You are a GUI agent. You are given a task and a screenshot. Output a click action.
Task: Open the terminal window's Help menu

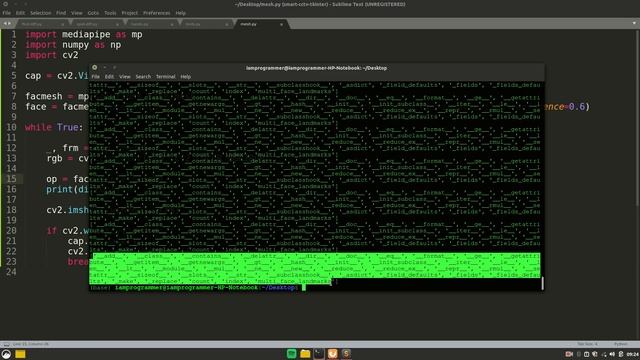click(185, 77)
